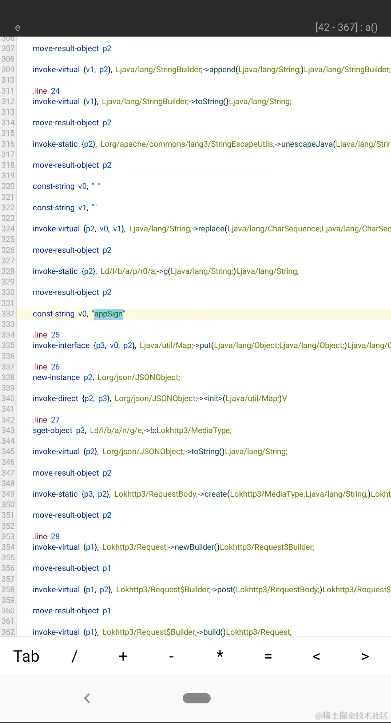391x723 pixels.
Task: Tap the Android home pill button
Action: point(197,698)
